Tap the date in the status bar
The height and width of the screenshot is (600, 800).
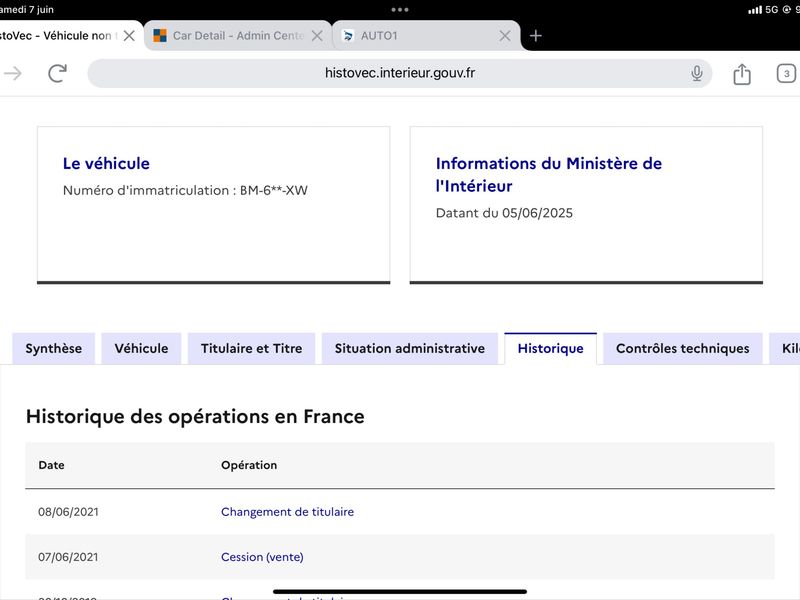pyautogui.click(x=27, y=10)
